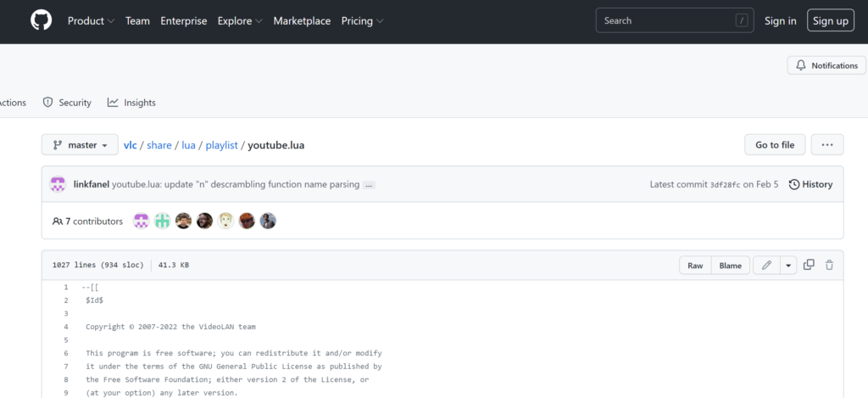
Task: Click the copy raw contents icon
Action: click(809, 265)
